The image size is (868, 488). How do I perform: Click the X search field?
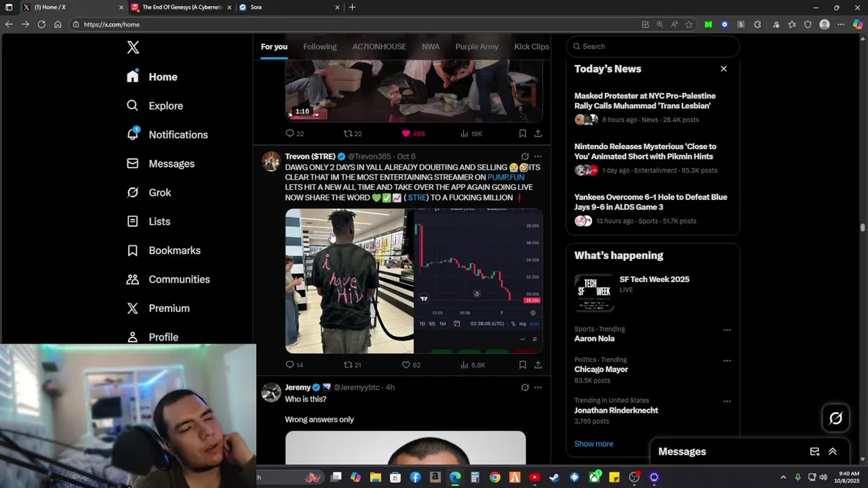tap(652, 46)
